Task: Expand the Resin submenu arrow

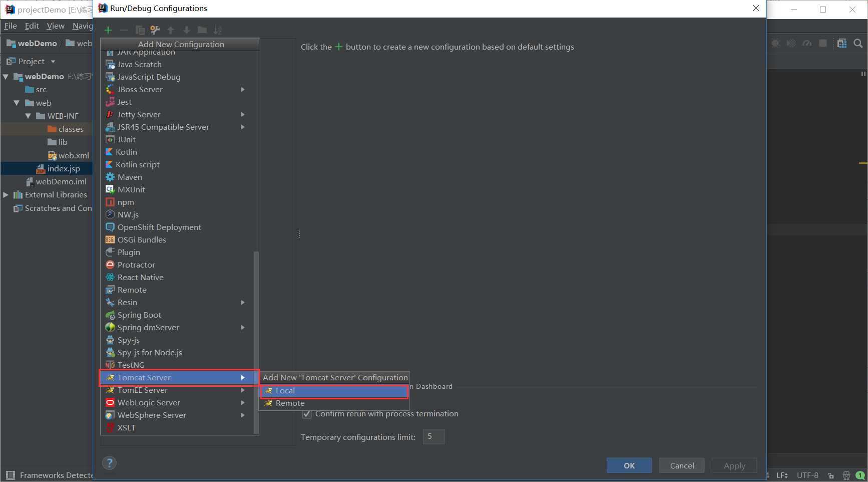Action: coord(243,302)
